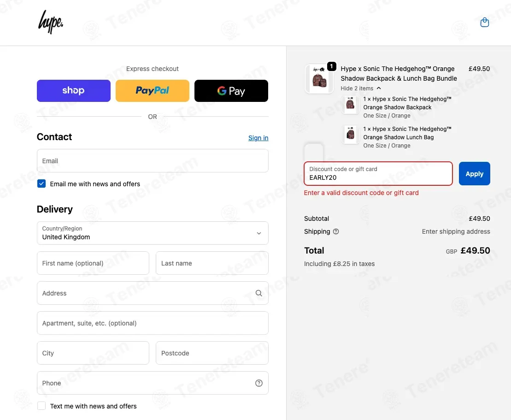The width and height of the screenshot is (511, 420).
Task: Enable Text me with news and offers
Action: pyautogui.click(x=41, y=406)
